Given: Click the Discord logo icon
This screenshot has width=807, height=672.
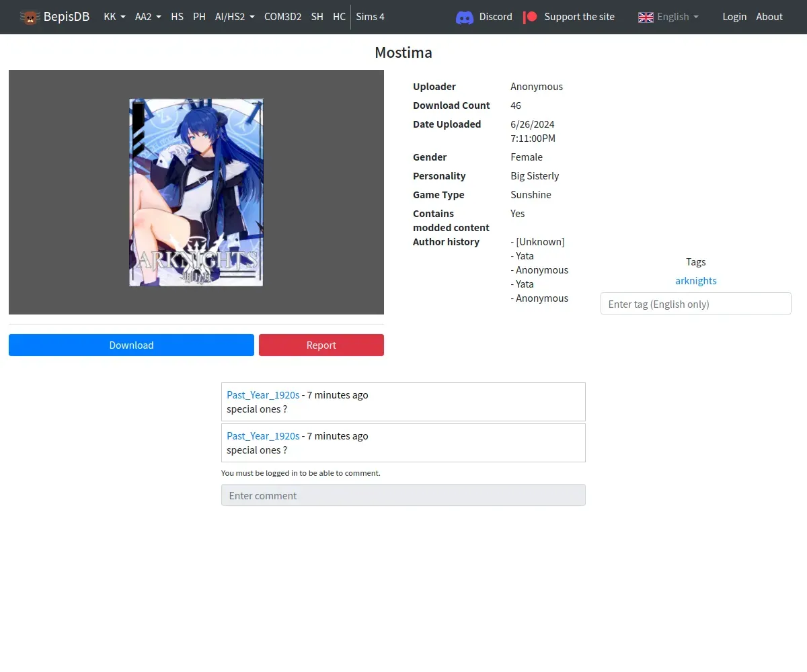Looking at the screenshot, I should click(x=465, y=17).
